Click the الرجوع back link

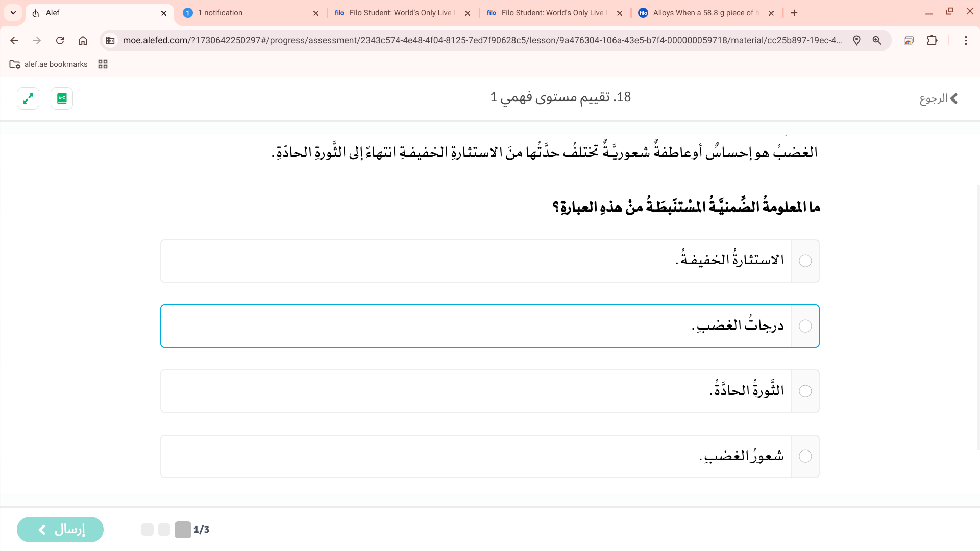pyautogui.click(x=938, y=98)
